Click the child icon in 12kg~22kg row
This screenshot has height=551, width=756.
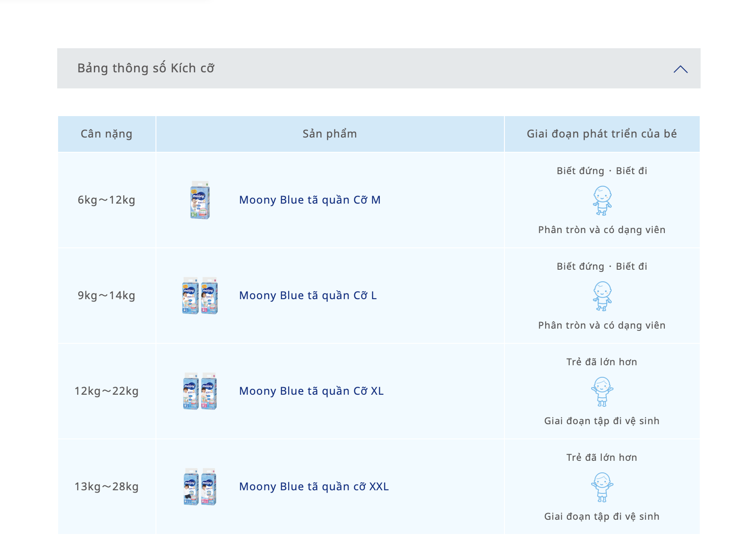(x=602, y=392)
